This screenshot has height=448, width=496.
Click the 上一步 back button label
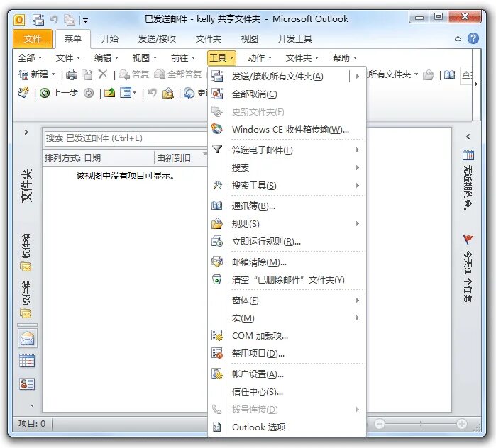[x=65, y=93]
